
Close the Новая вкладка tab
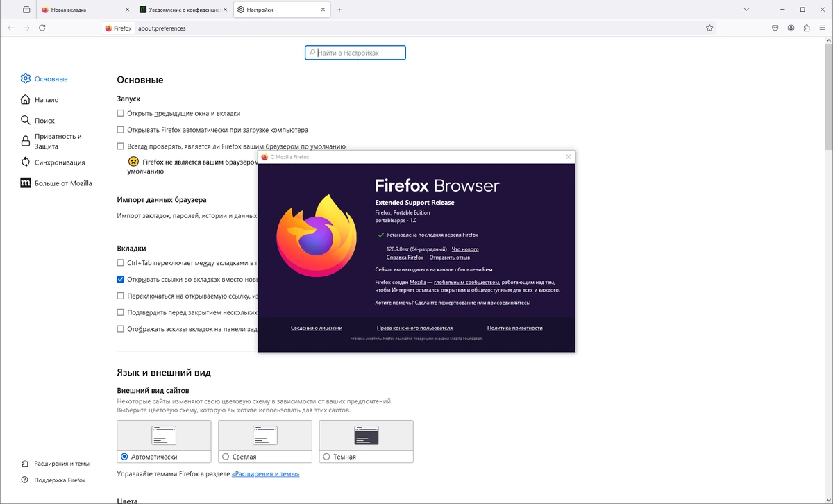[x=127, y=10]
